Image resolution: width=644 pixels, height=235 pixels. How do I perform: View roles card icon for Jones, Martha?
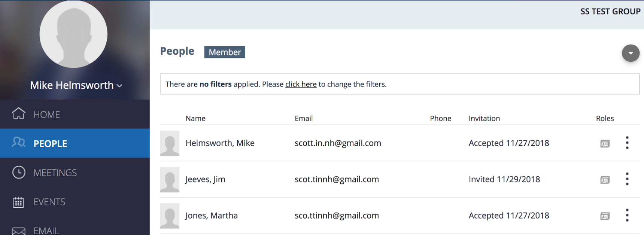click(x=605, y=216)
